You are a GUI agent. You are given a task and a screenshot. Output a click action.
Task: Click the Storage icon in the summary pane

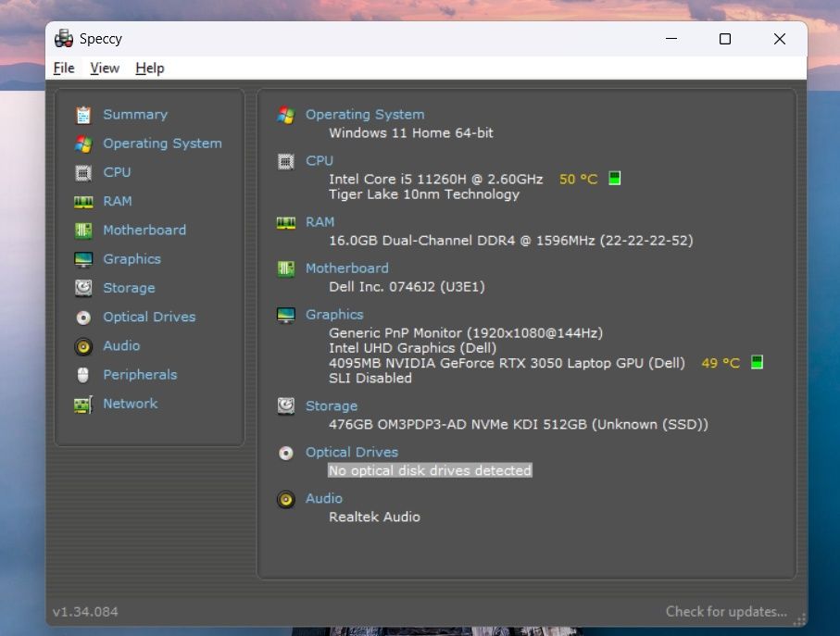coord(285,405)
